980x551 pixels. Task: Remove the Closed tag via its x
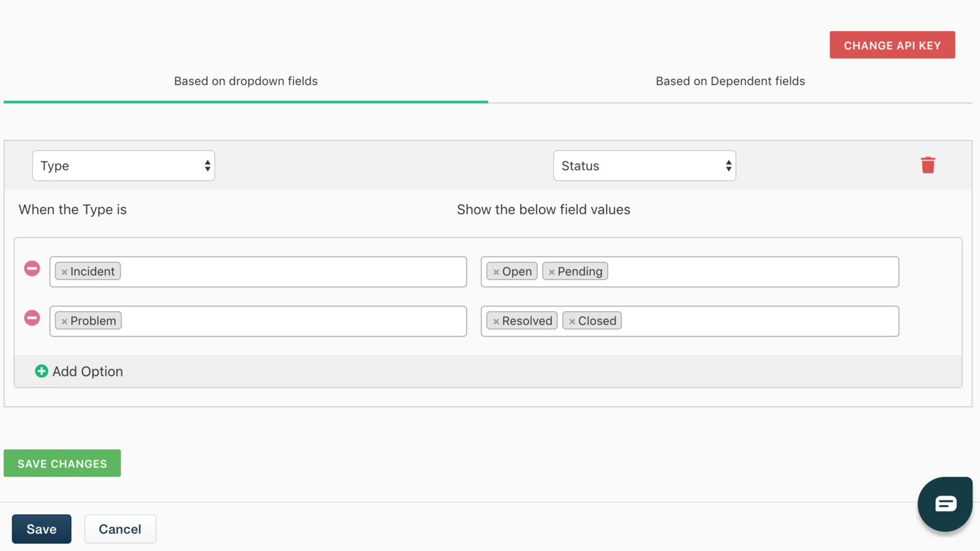pyautogui.click(x=572, y=322)
